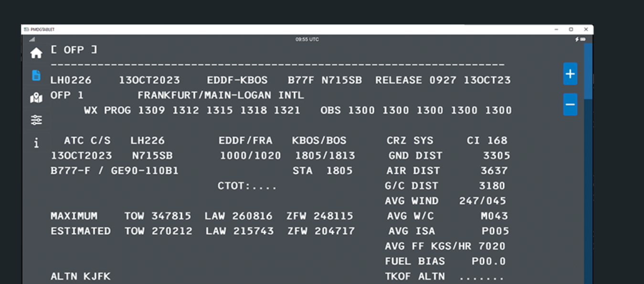This screenshot has height=284, width=644.
Task: Click the KBOS/BOS column header
Action: [x=319, y=141]
